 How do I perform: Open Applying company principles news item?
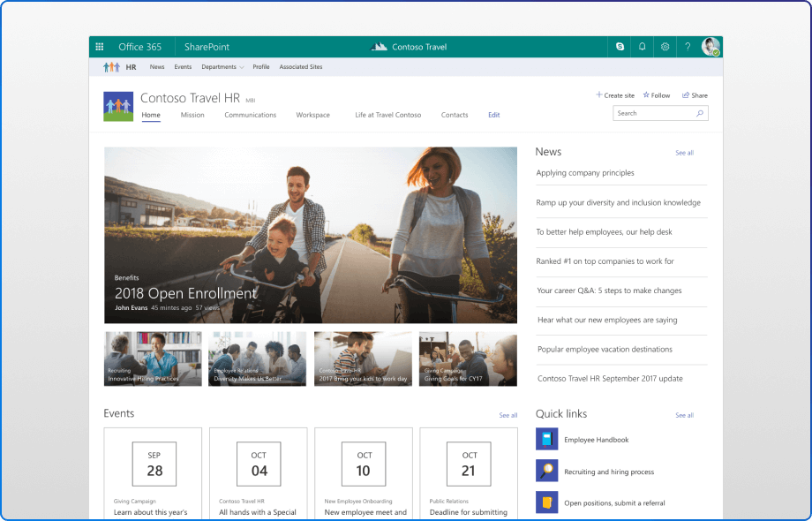click(585, 173)
